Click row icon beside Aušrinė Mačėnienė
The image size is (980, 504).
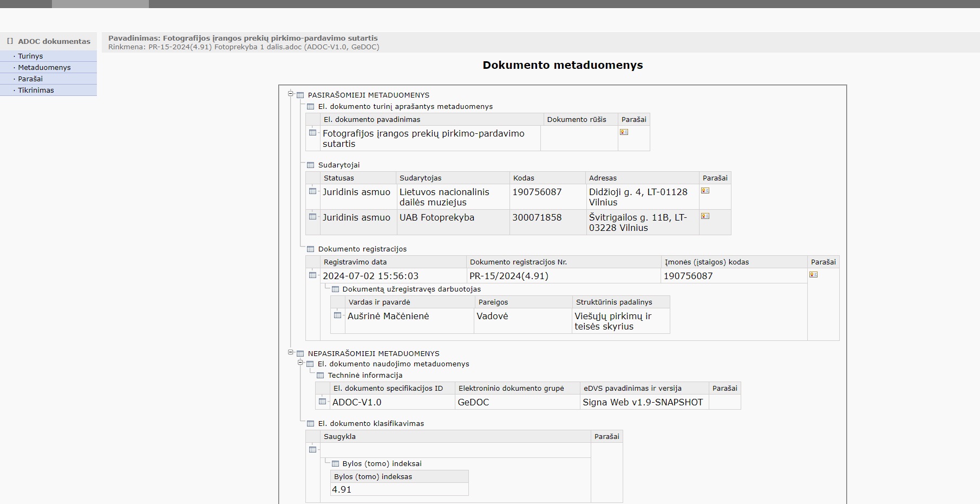point(337,315)
